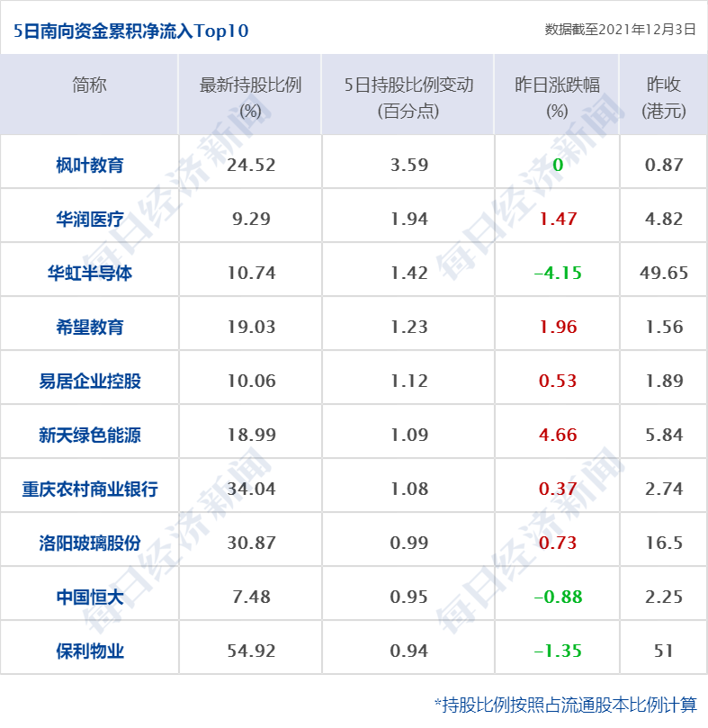708x728 pixels.
Task: Click the footnote *持股比例按照占流通股本比例计算
Action: pos(566,705)
